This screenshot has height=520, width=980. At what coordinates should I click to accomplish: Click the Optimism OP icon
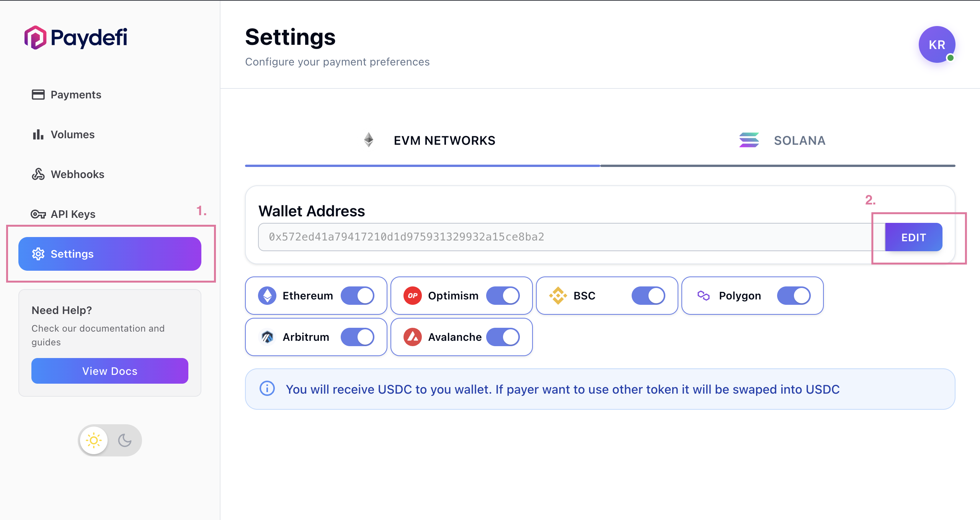tap(412, 295)
